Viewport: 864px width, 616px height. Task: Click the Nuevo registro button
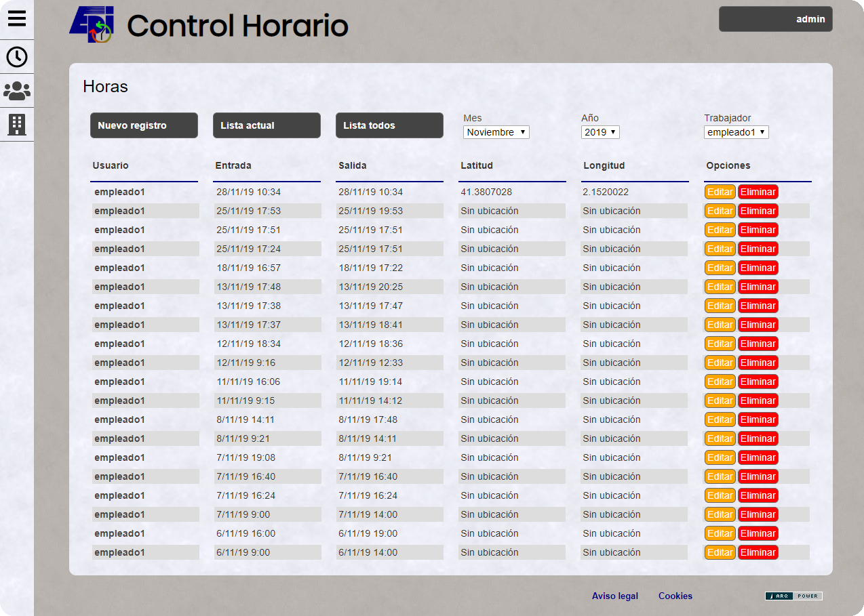(x=144, y=125)
